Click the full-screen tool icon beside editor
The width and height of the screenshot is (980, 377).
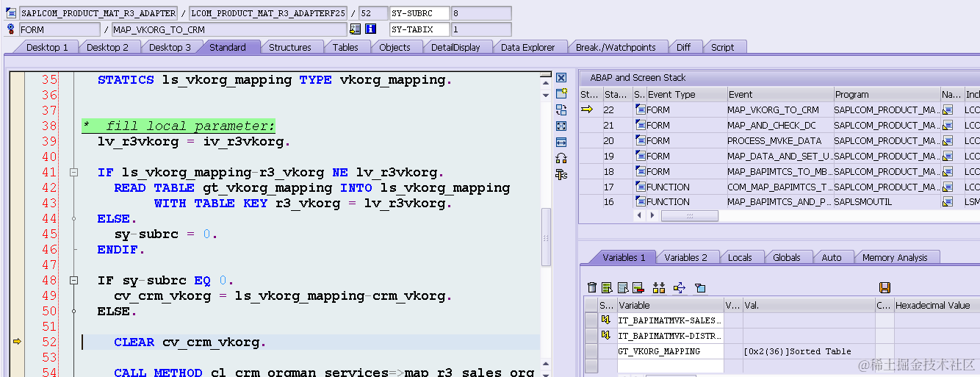[x=561, y=126]
